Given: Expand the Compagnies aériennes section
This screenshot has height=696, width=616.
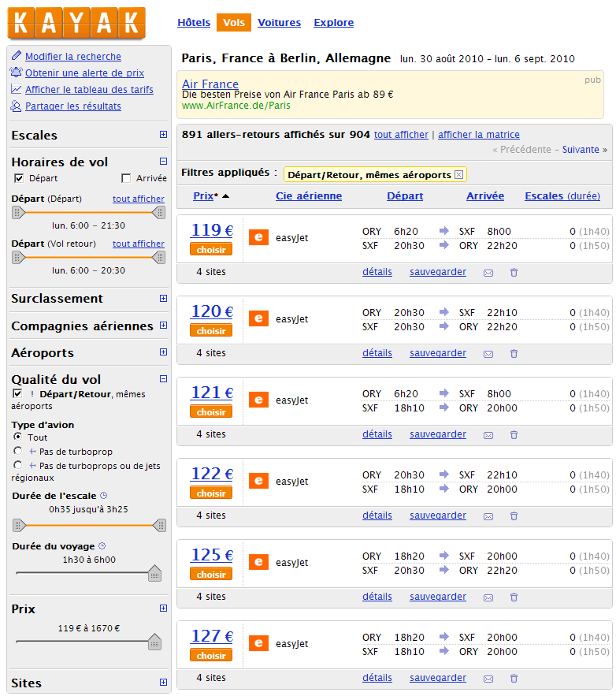Looking at the screenshot, I should pyautogui.click(x=163, y=326).
